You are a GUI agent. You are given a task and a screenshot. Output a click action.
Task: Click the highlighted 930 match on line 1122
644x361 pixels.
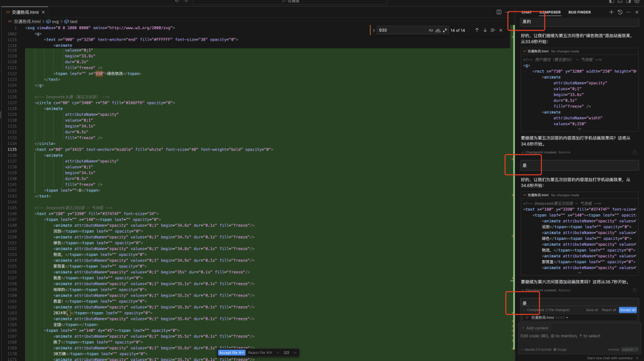(x=99, y=73)
